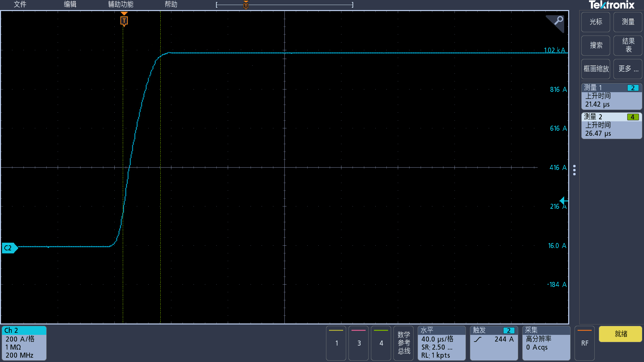Expand the 更多 more options button
This screenshot has height=362, width=644.
point(628,69)
